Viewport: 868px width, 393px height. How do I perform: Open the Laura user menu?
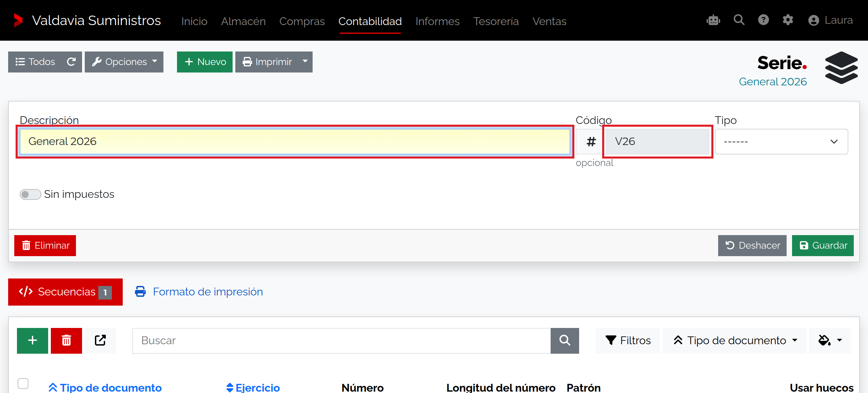830,20
